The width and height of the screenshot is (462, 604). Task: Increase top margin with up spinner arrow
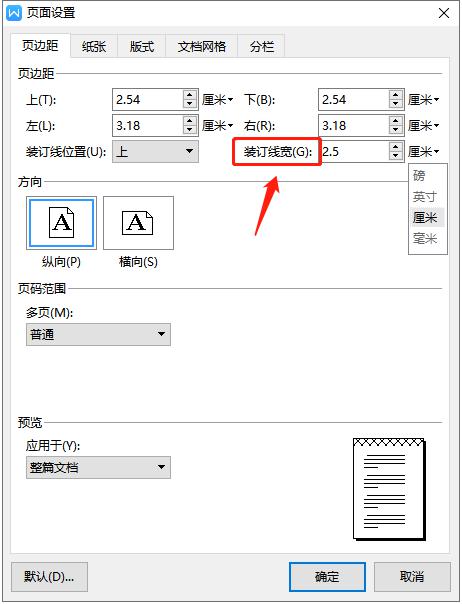(x=189, y=94)
